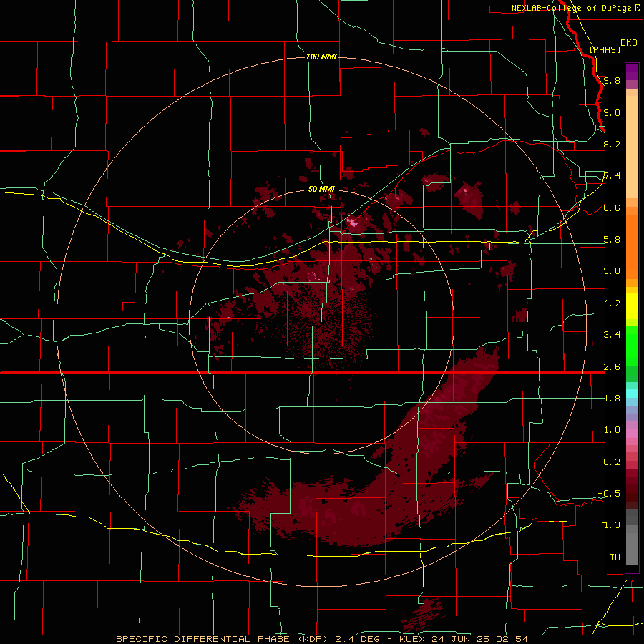
Task: Click the -1.3 scale value
Action: (x=609, y=525)
